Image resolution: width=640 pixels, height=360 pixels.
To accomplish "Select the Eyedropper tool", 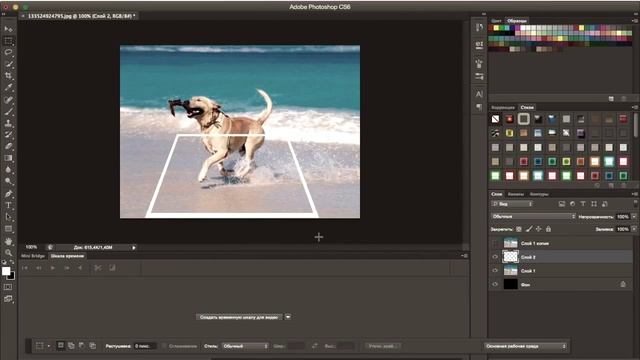I will click(x=8, y=88).
